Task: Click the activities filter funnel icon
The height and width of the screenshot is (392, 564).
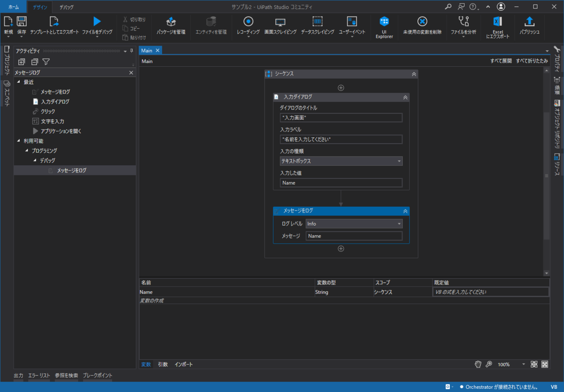Action: tap(46, 62)
